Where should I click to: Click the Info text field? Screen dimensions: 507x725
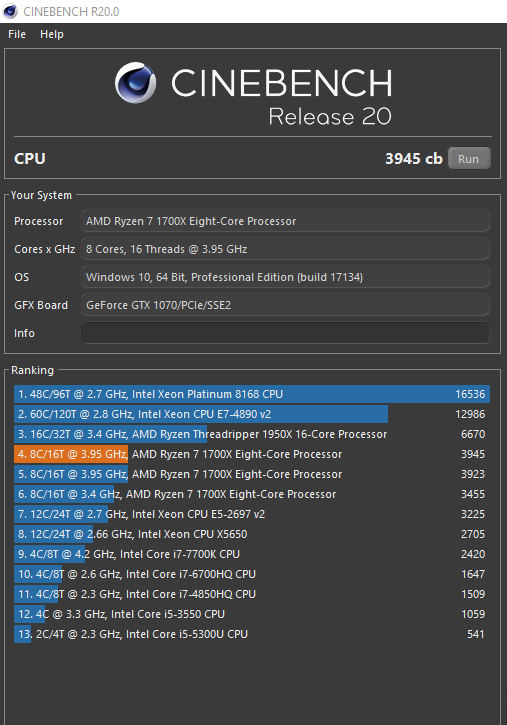tap(285, 333)
